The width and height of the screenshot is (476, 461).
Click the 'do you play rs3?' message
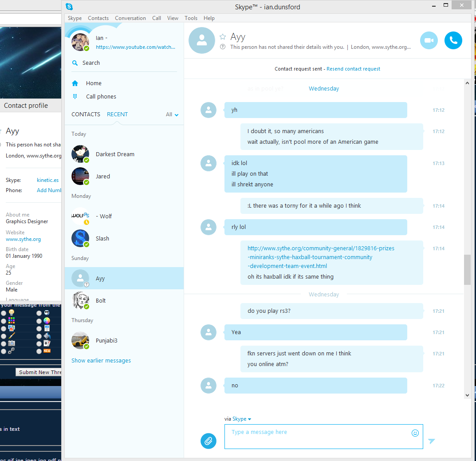[x=331, y=311]
